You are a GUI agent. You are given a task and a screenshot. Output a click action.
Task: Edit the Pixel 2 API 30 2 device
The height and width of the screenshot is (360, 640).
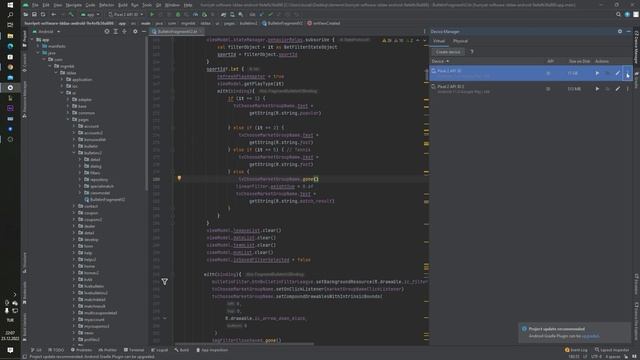click(x=618, y=89)
